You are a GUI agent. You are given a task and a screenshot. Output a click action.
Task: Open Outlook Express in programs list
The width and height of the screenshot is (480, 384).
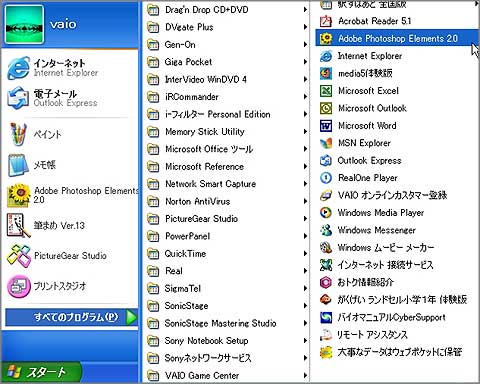tap(361, 161)
